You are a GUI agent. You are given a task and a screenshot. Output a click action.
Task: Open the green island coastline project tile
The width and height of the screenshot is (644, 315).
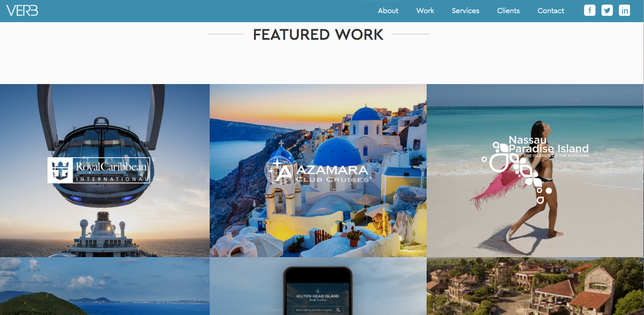(x=105, y=286)
